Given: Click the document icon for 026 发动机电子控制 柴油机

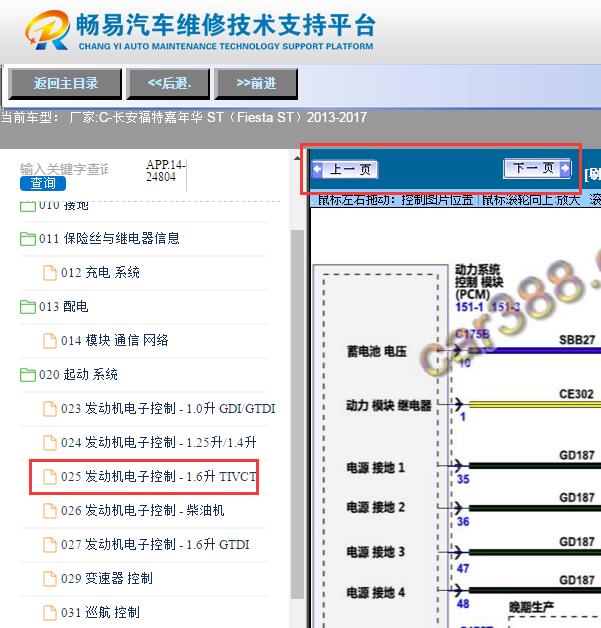Looking at the screenshot, I should click(x=50, y=511).
